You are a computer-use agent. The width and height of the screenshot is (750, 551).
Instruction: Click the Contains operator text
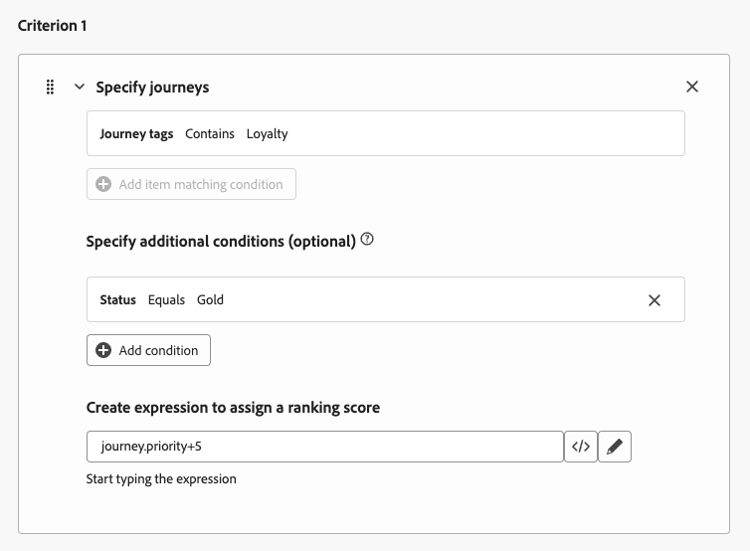tap(210, 133)
